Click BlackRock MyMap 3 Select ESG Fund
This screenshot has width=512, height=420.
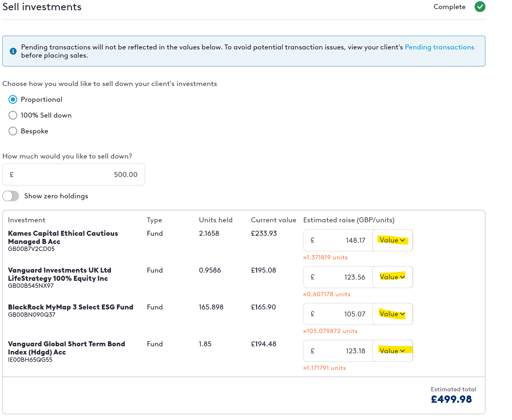point(71,307)
